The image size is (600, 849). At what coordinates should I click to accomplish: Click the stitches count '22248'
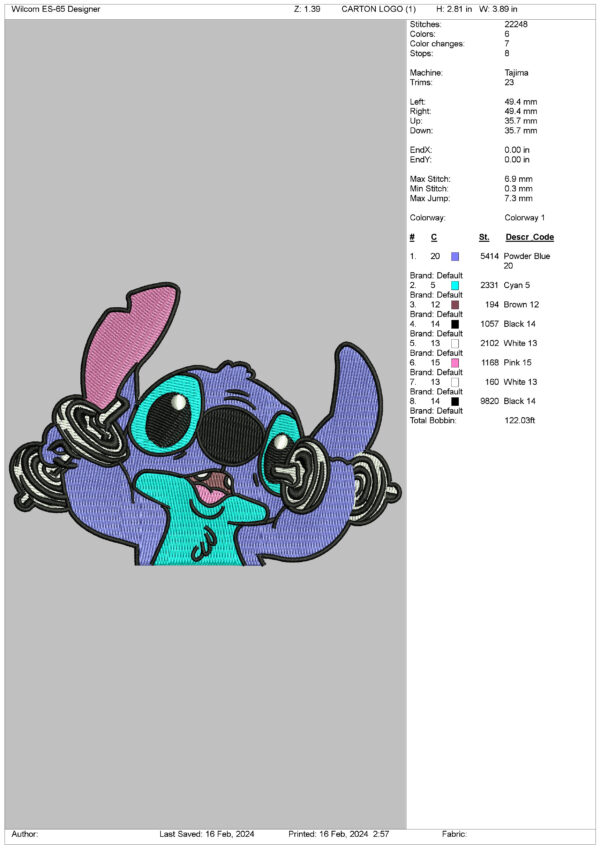click(x=516, y=24)
